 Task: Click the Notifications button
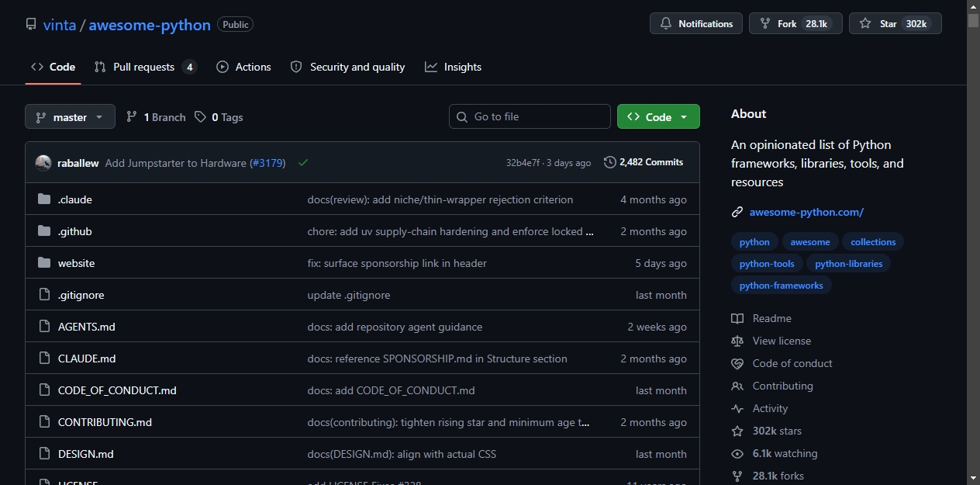coord(696,23)
